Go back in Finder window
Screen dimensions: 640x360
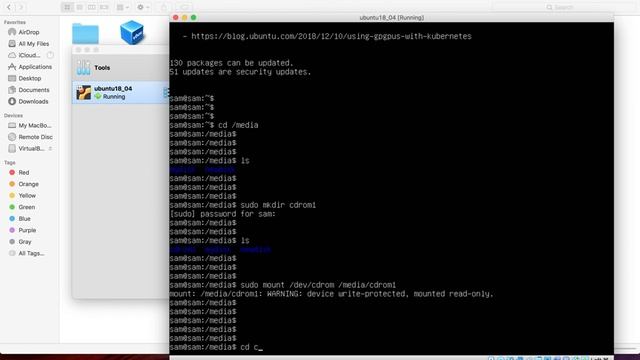[9, 7]
